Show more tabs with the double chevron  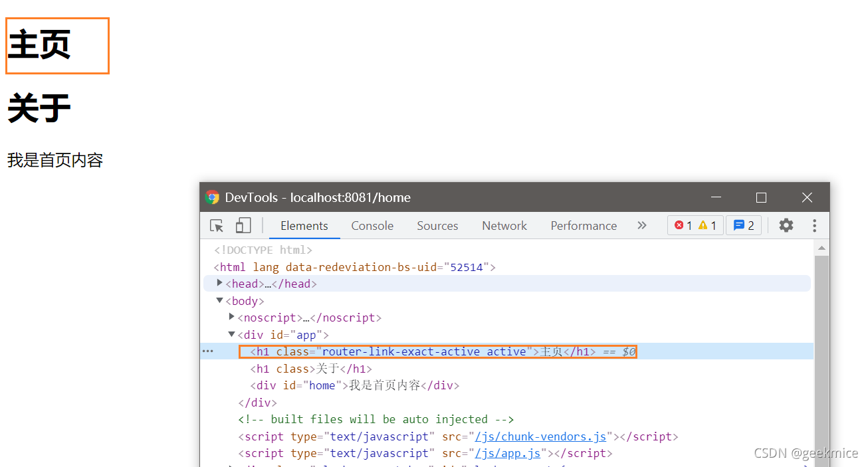click(x=641, y=225)
